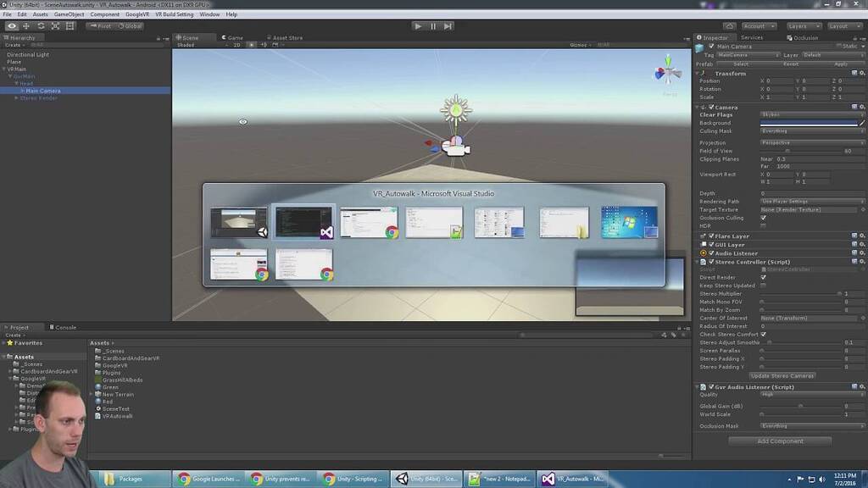Screen dimensions: 868x488
Task: Toggle the Direct Render checkbox
Action: [764, 277]
